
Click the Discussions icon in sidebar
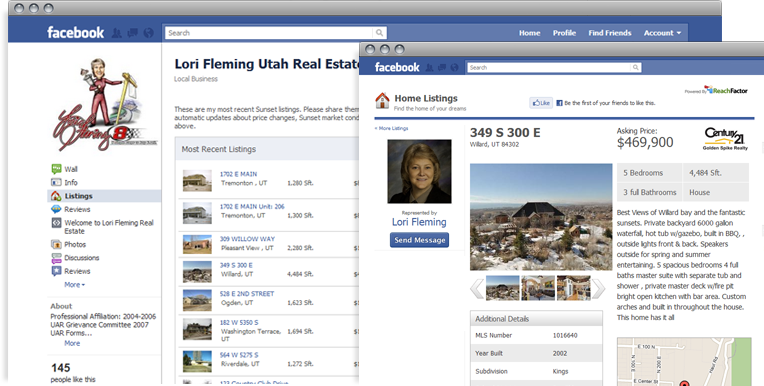click(56, 258)
